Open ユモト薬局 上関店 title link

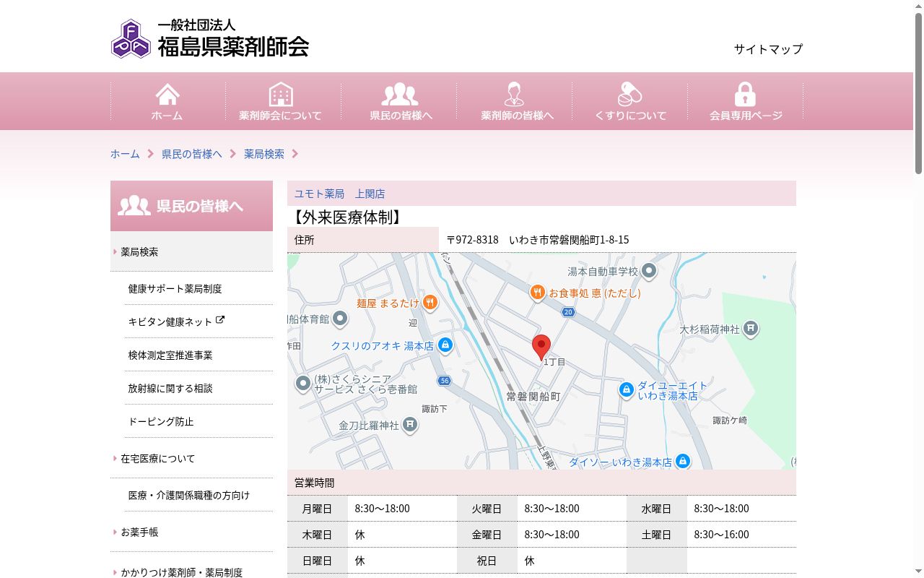point(339,194)
